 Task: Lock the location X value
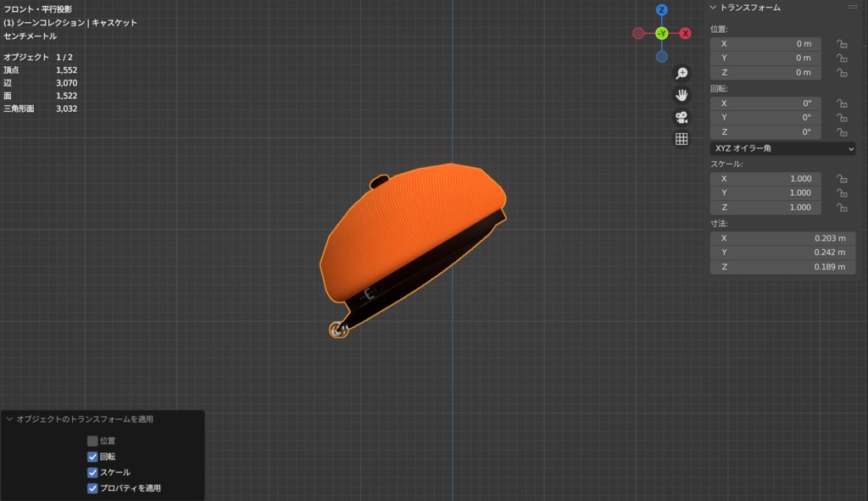(842, 44)
